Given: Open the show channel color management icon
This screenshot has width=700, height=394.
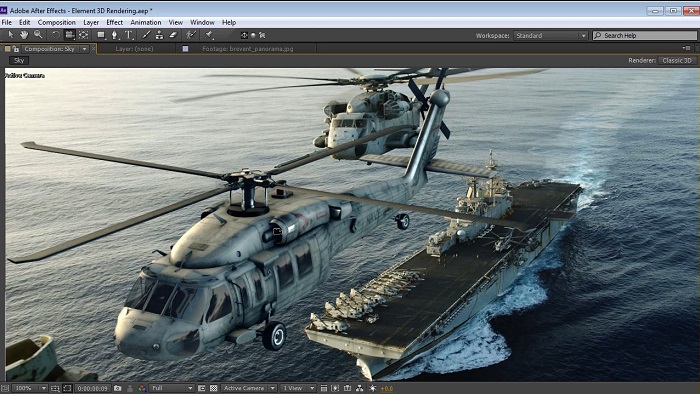Looking at the screenshot, I should [x=142, y=388].
